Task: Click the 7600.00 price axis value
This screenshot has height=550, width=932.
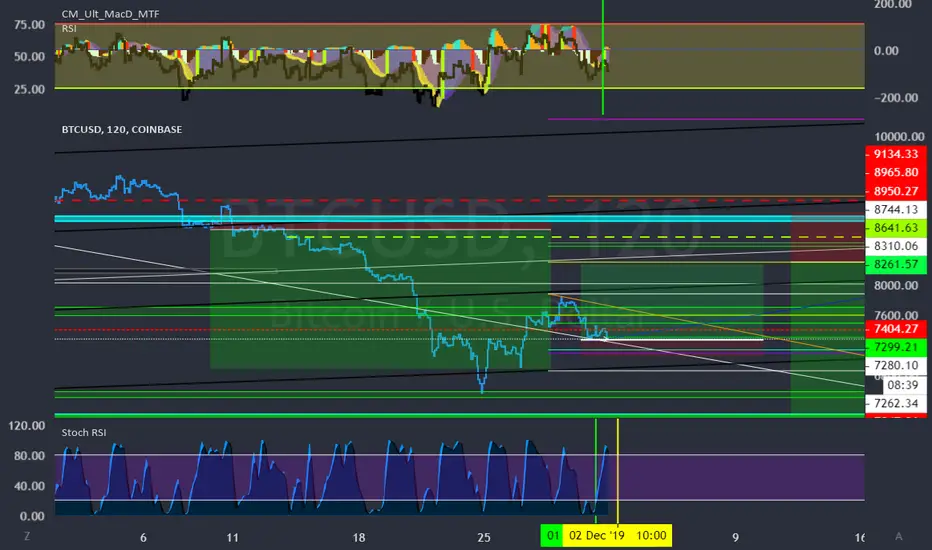Action: click(x=896, y=315)
